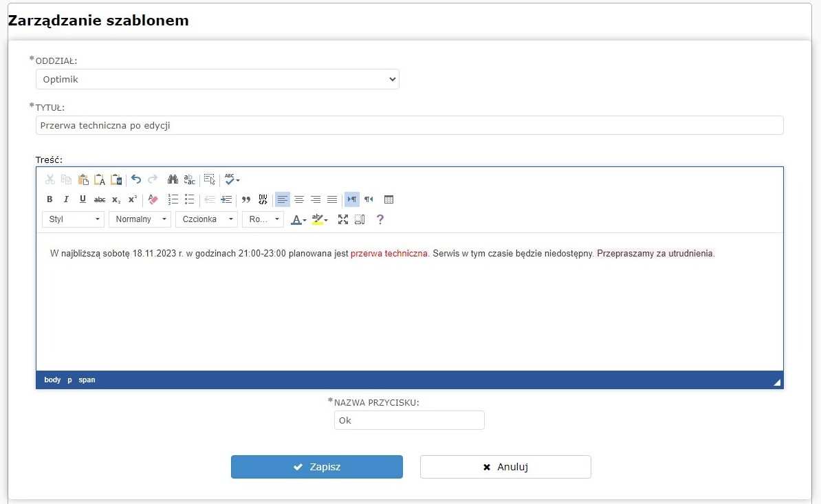Click the Find (binoculars) icon
Viewport: 821px width, 504px height.
(173, 179)
